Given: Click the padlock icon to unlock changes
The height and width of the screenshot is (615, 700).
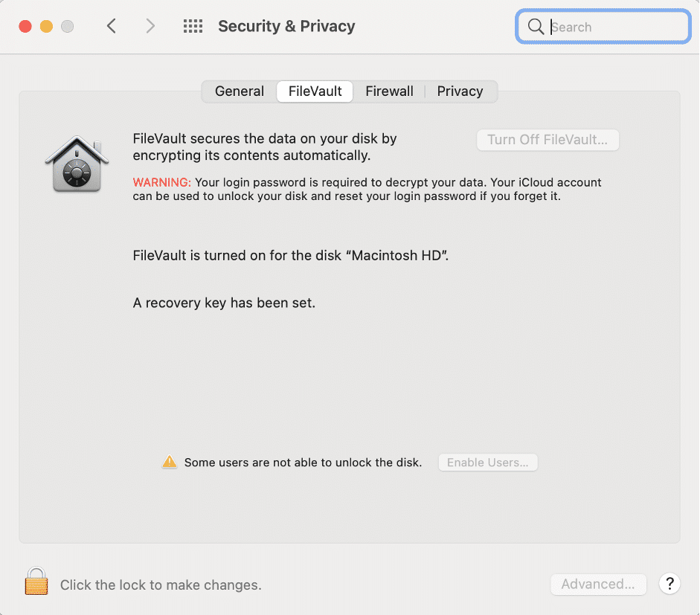Looking at the screenshot, I should [35, 585].
